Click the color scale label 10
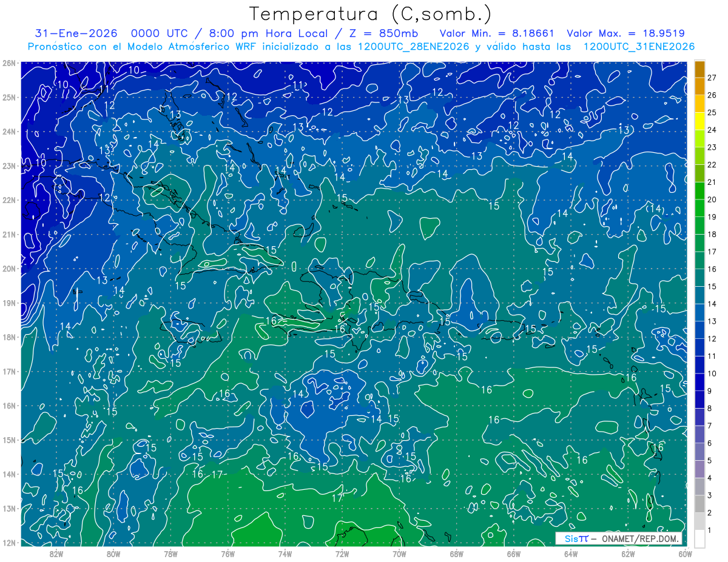 point(712,373)
